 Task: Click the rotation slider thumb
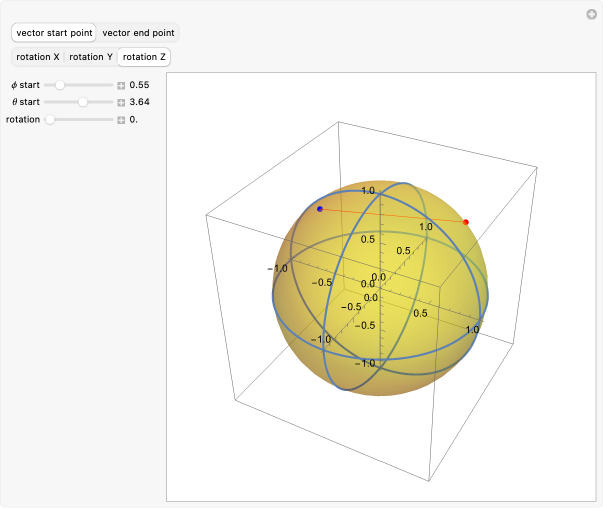point(50,120)
